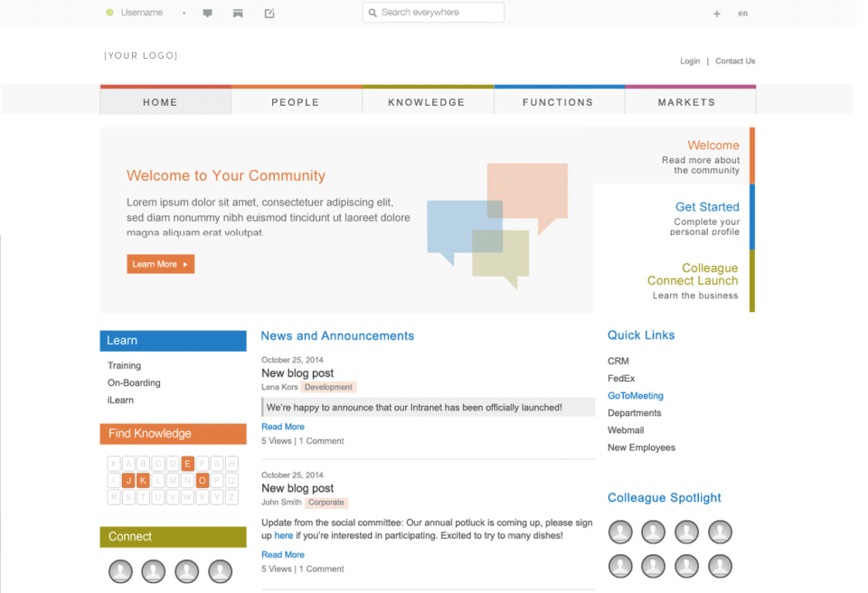
Task: Open the chat messages icon in top bar
Action: [208, 13]
